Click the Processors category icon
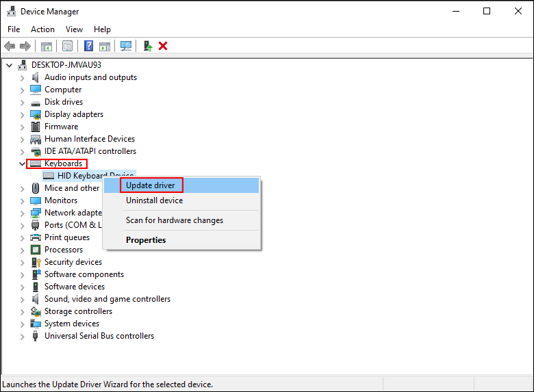Image resolution: width=534 pixels, height=392 pixels. (x=36, y=250)
